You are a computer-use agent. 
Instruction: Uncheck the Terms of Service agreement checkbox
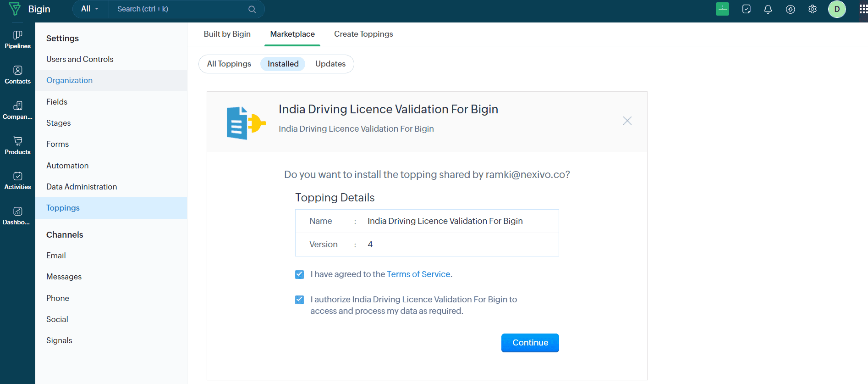(299, 274)
